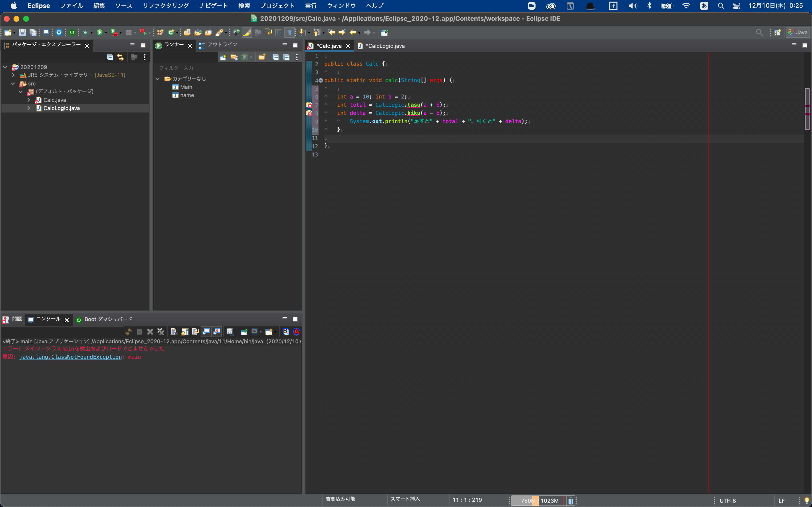This screenshot has width=812, height=507.
Task: Expand the デフォルト・パッケージ node
Action: [x=22, y=91]
